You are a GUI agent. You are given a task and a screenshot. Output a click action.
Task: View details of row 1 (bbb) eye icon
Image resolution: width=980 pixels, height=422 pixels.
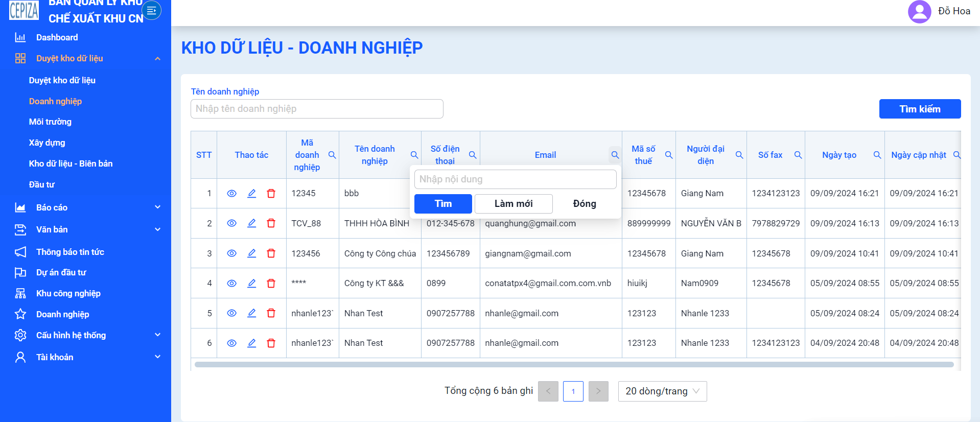231,193
